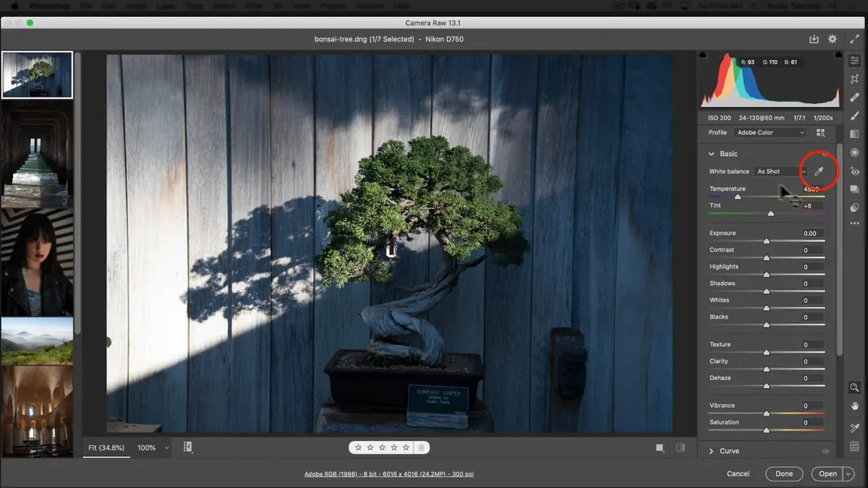Click the Cancel button
The image size is (868, 488).
tap(738, 473)
